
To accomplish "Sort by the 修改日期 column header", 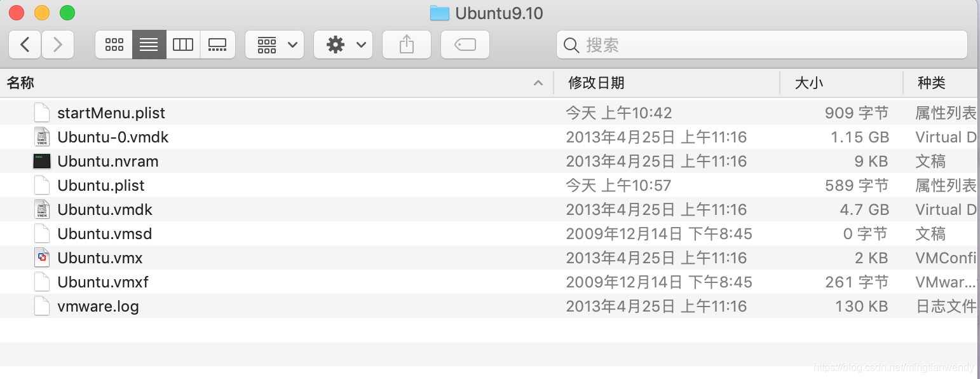I will [596, 83].
